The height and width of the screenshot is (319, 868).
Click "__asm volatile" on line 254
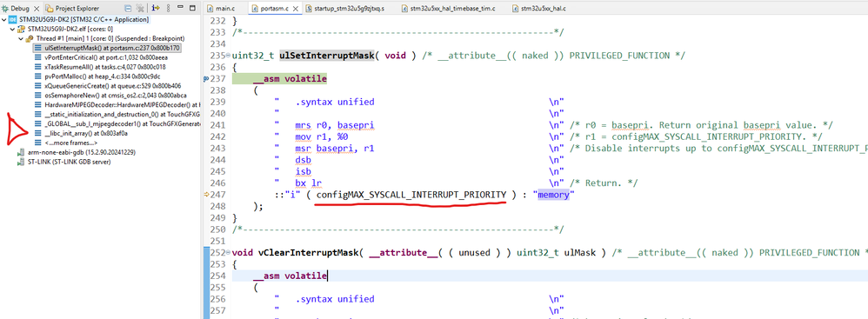pyautogui.click(x=290, y=276)
